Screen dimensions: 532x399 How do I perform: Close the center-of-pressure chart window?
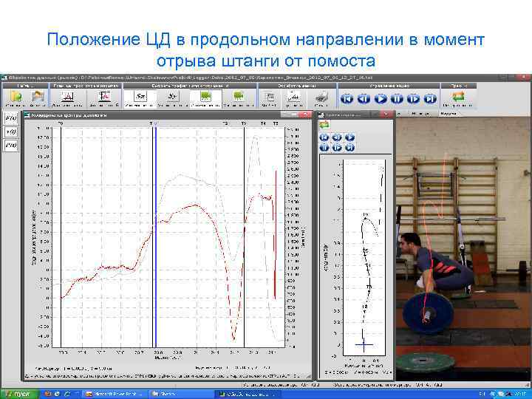tap(307, 115)
